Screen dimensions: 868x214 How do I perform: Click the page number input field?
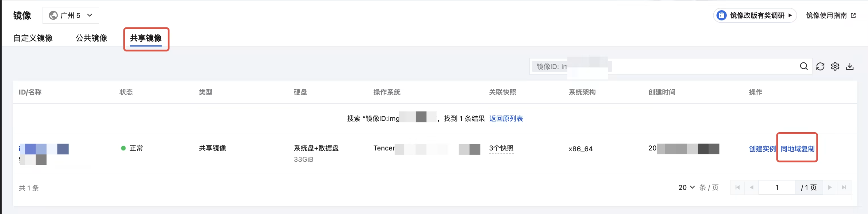(x=776, y=188)
